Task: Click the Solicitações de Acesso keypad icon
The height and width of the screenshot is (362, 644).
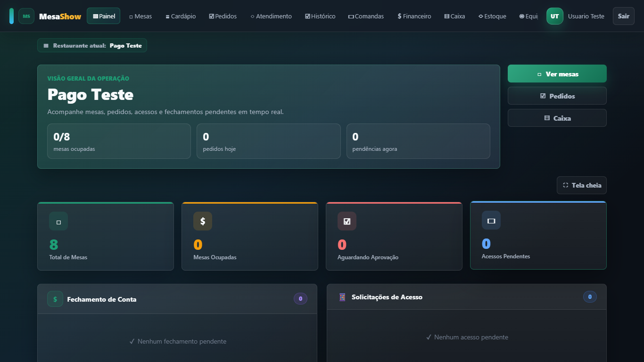Action: (343, 297)
